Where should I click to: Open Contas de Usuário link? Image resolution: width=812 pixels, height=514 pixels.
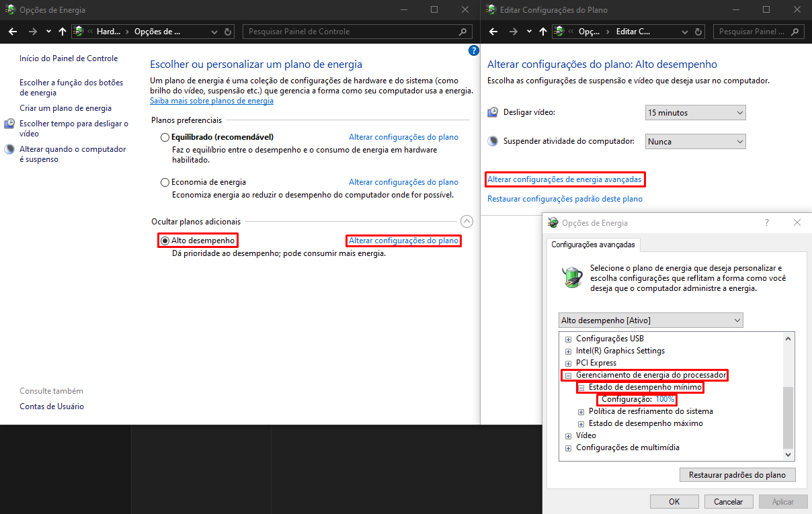52,406
